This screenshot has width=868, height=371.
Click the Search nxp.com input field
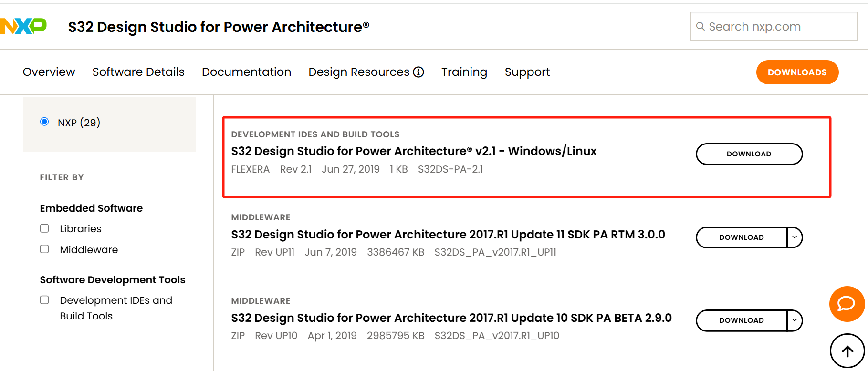pyautogui.click(x=774, y=26)
